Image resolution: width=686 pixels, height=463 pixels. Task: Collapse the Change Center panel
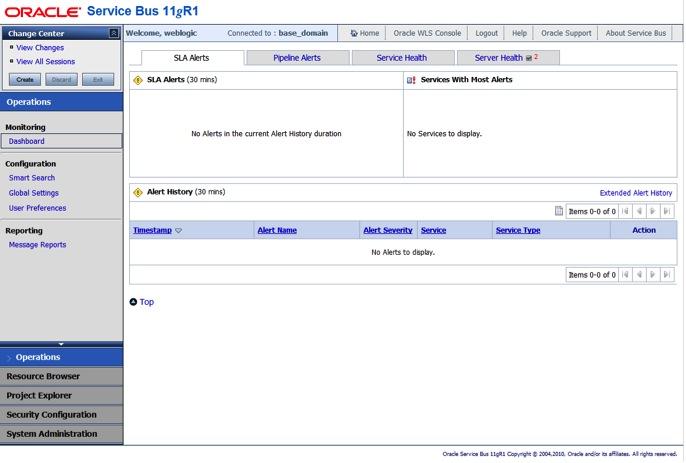pos(114,33)
